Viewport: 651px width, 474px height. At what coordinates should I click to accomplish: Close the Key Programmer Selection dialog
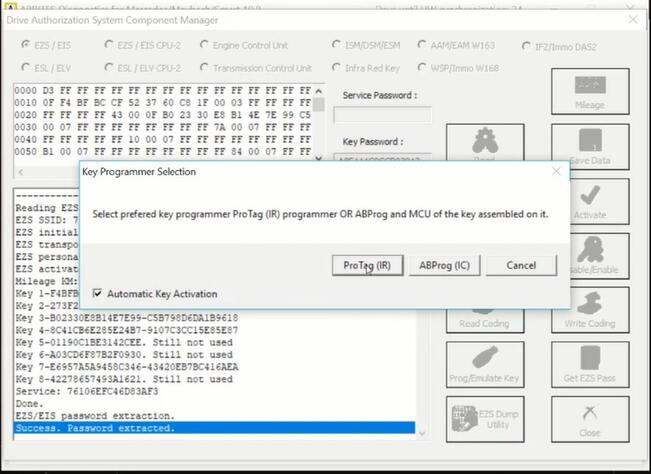coord(556,171)
